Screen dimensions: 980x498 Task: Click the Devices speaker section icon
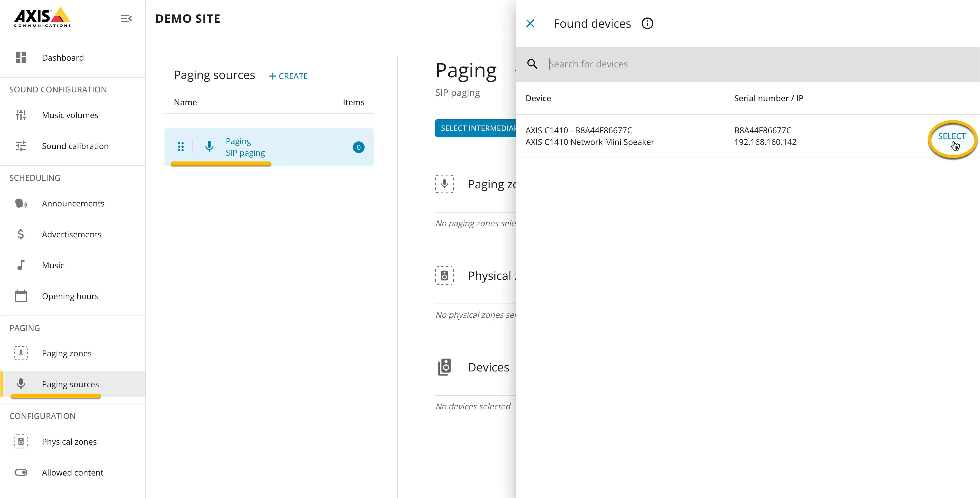coord(444,367)
